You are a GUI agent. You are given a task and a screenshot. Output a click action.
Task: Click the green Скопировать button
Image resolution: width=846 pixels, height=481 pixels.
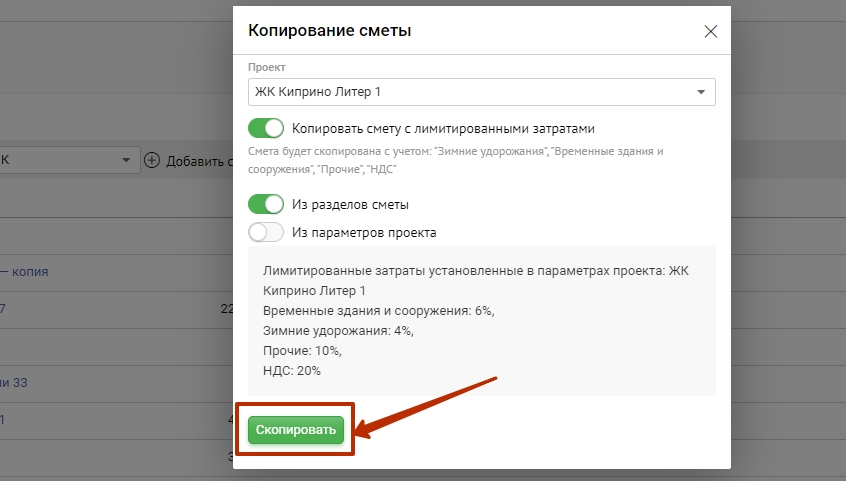pyautogui.click(x=296, y=429)
